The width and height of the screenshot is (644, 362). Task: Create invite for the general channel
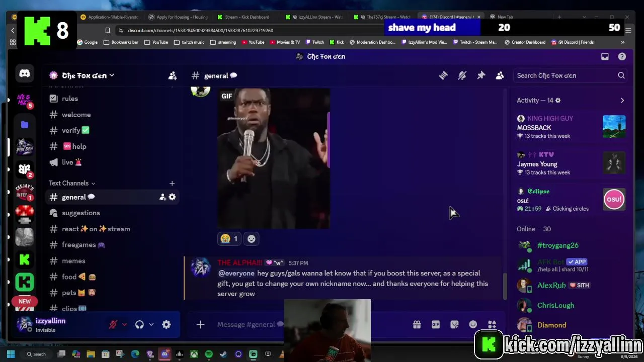tap(163, 197)
